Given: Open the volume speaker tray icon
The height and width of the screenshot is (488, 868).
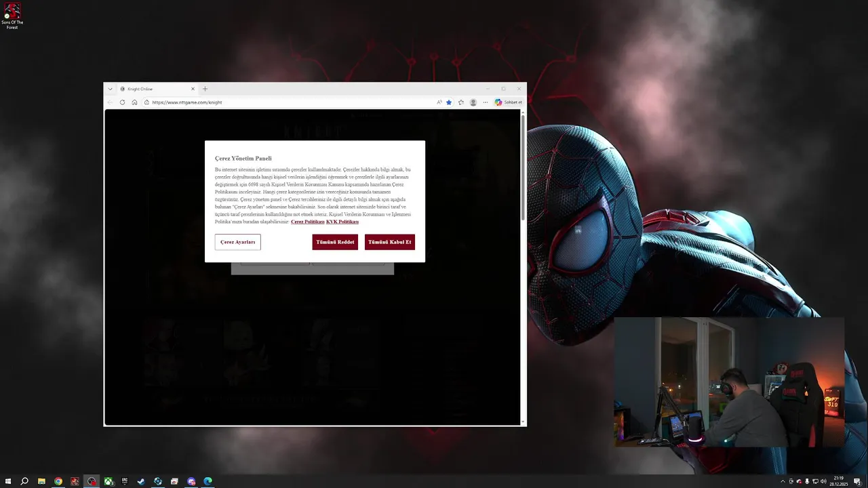Looking at the screenshot, I should [823, 481].
